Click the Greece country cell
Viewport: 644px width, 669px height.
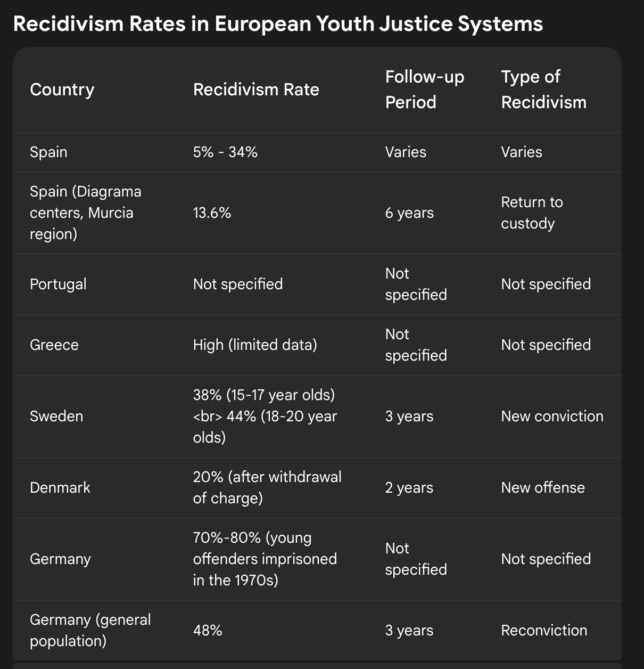54,345
